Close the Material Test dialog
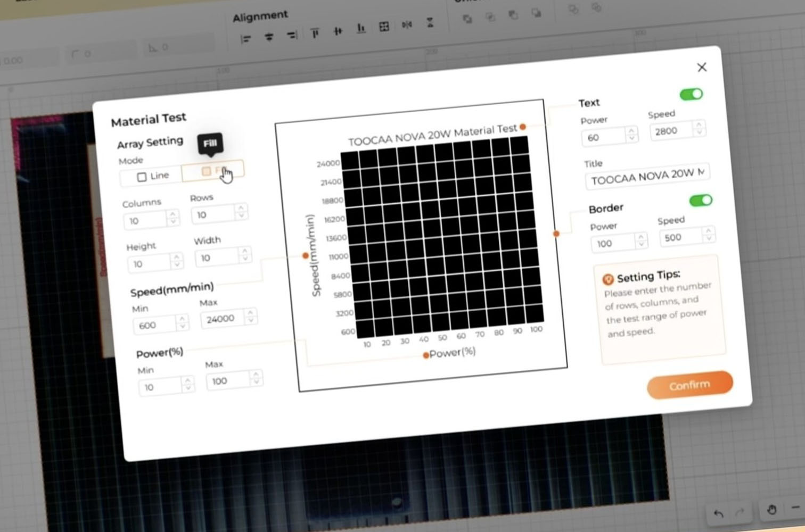 click(x=702, y=67)
